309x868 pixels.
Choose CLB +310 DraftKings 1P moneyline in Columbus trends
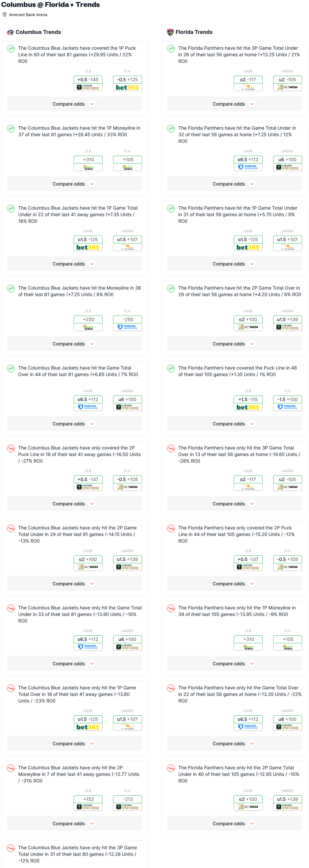point(88,163)
